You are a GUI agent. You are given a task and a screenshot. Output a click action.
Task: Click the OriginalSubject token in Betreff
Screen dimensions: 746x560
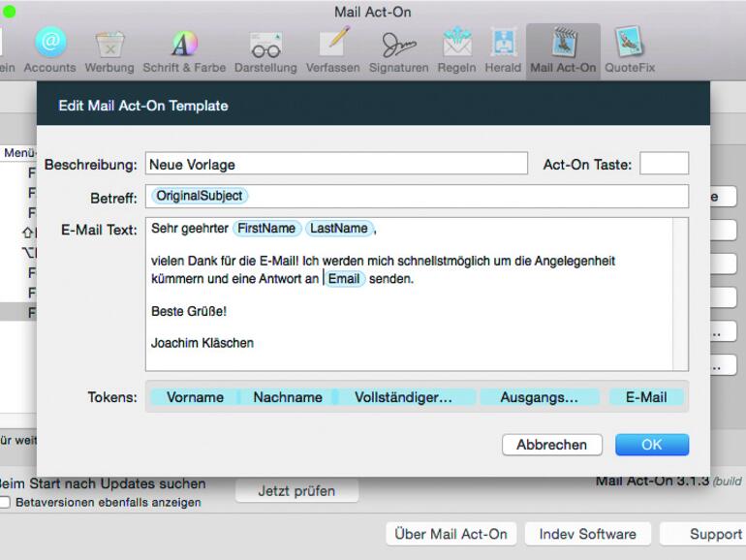point(200,196)
